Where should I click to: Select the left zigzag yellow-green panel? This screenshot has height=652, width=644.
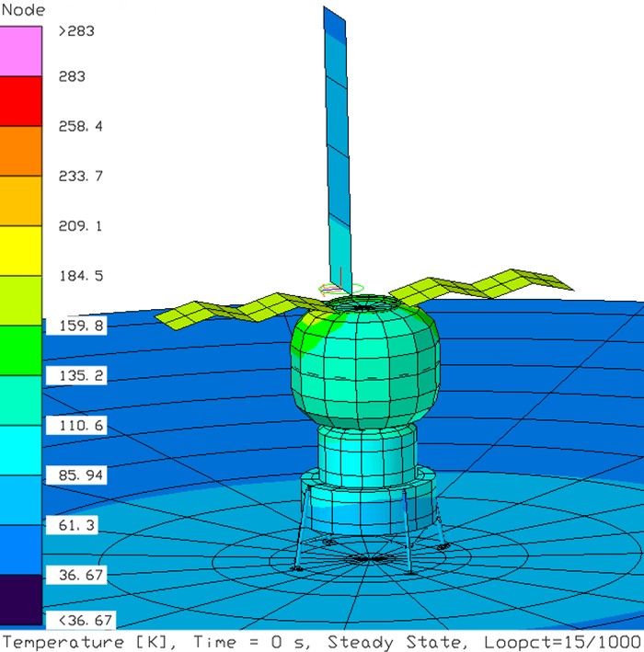click(x=246, y=311)
